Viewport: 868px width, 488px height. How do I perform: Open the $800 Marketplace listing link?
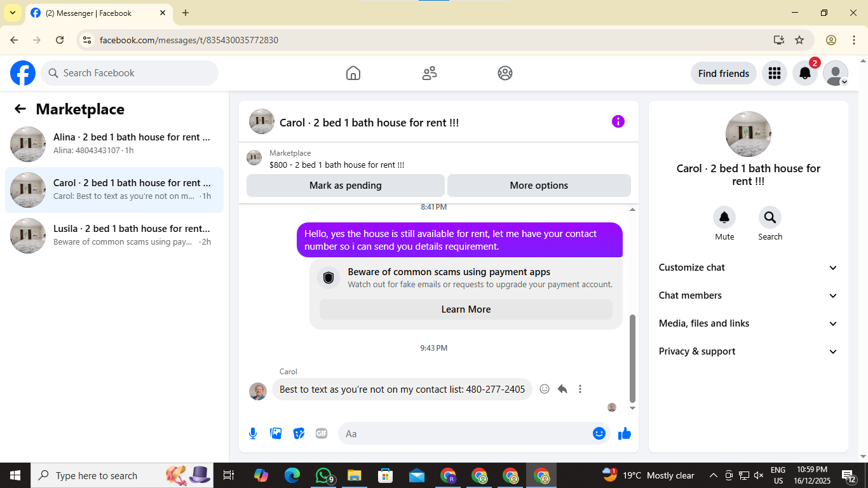pos(337,165)
